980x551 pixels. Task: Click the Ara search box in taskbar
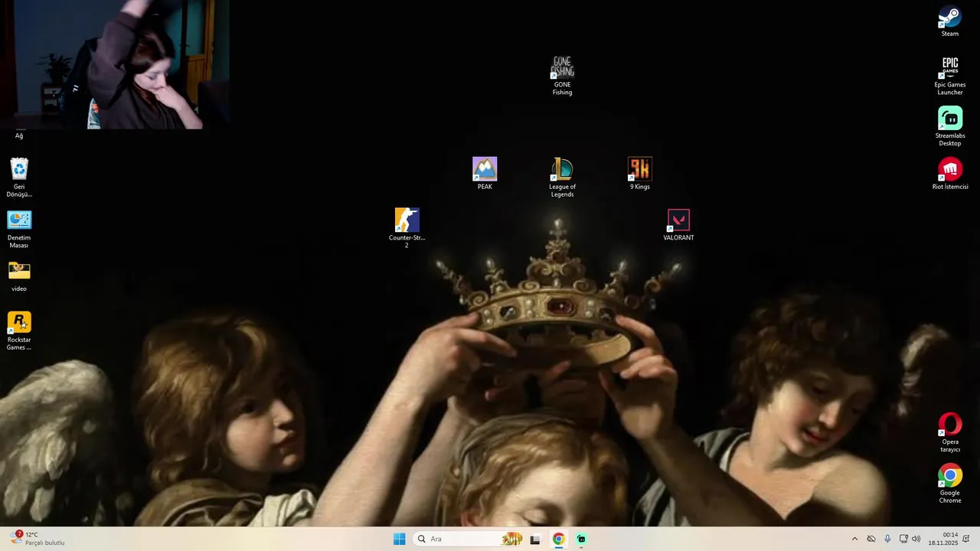click(469, 539)
